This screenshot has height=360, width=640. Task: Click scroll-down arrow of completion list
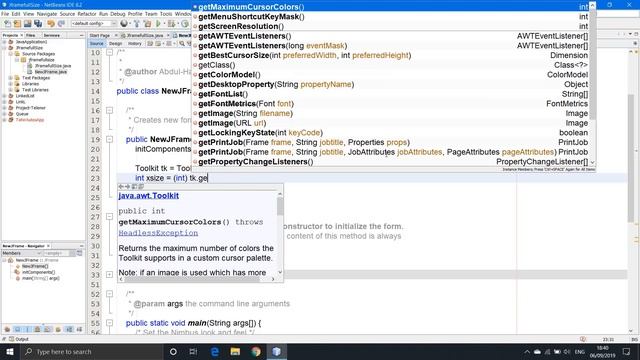pyautogui.click(x=592, y=162)
